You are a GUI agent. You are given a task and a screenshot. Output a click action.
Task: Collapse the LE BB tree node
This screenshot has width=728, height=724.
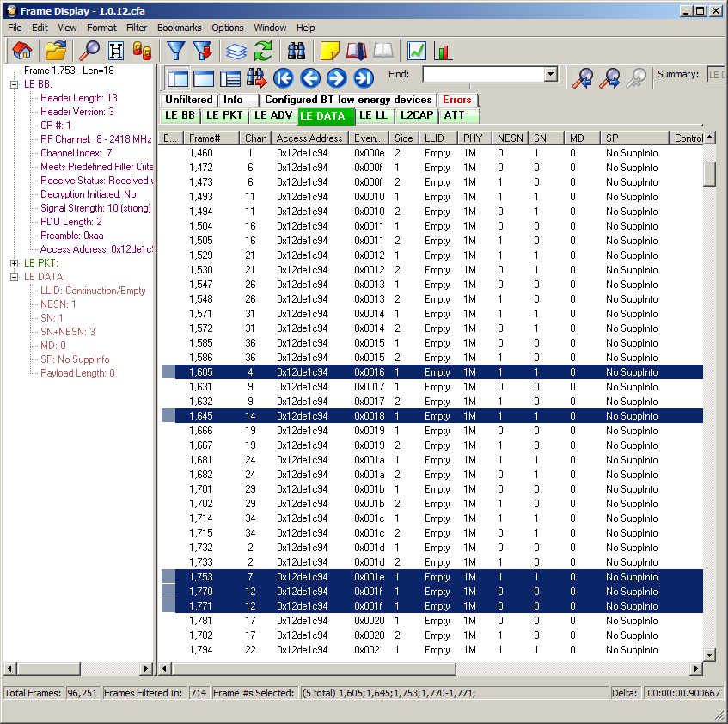(x=15, y=84)
